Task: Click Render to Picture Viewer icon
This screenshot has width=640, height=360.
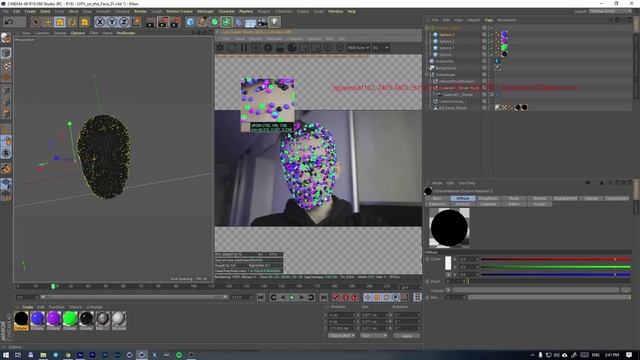Action: click(x=163, y=22)
